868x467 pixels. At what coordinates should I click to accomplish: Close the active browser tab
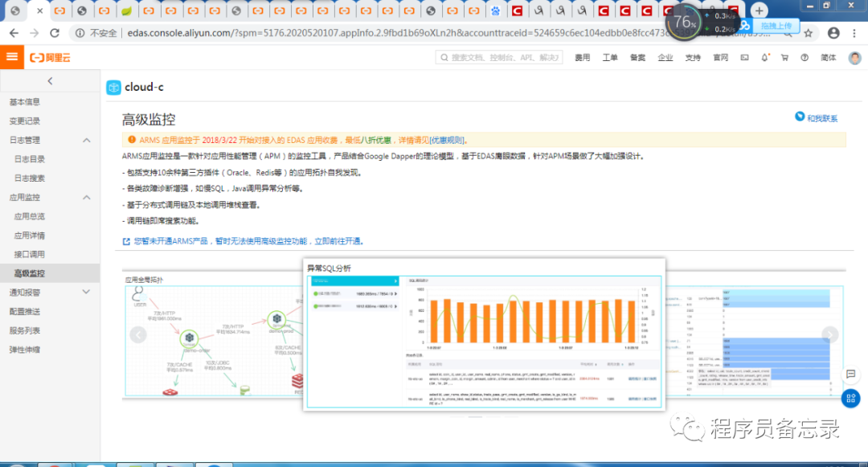coord(39,10)
